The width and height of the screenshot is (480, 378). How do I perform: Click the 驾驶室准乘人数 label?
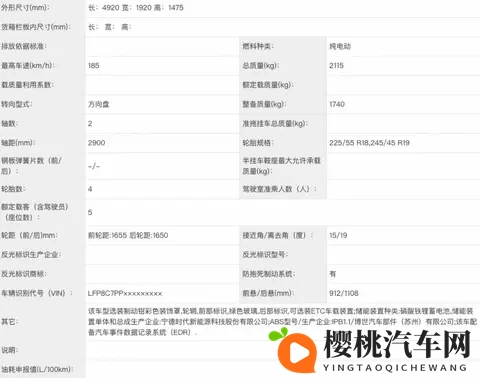pos(279,189)
